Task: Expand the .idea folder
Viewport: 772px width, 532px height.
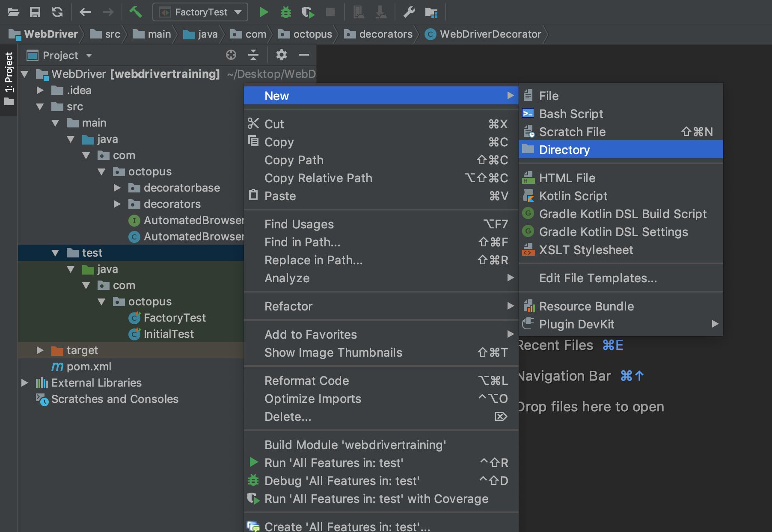Action: [40, 90]
